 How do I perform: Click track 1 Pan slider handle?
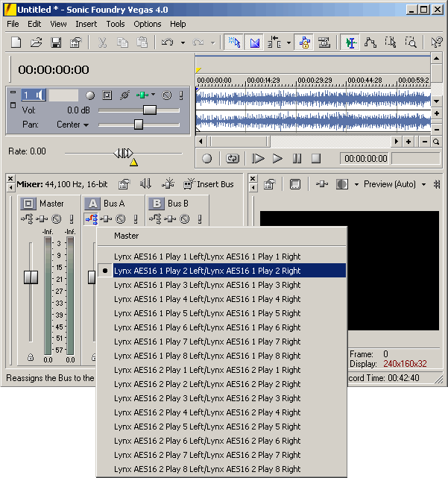coord(139,125)
